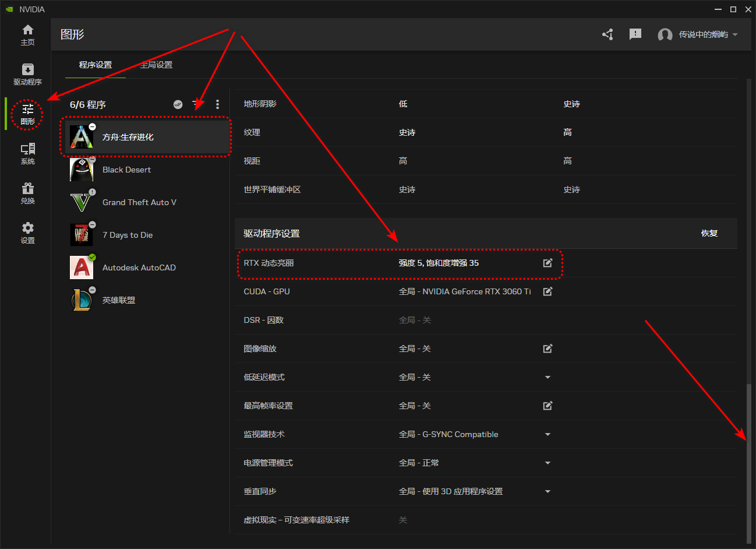
Task: Open the 系统 system sidebar section
Action: pos(27,154)
